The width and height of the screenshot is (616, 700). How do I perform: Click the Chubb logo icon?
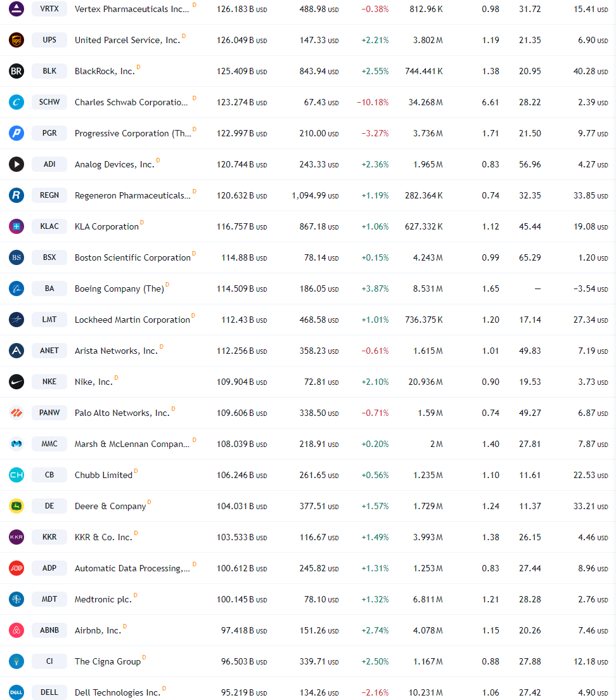pos(16,475)
